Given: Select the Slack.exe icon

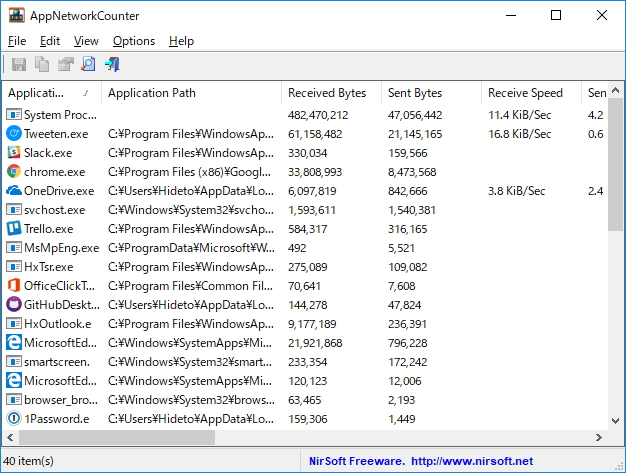Looking at the screenshot, I should tap(14, 152).
